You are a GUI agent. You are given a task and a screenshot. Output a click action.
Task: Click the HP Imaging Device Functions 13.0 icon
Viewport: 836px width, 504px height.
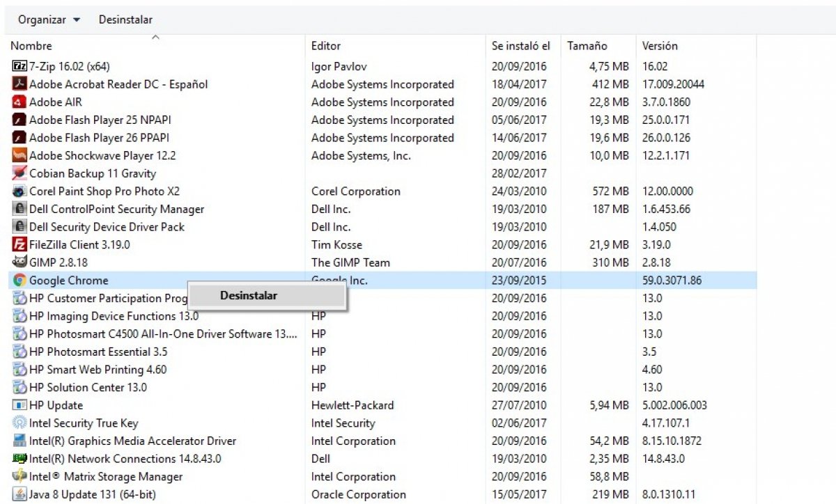click(20, 316)
